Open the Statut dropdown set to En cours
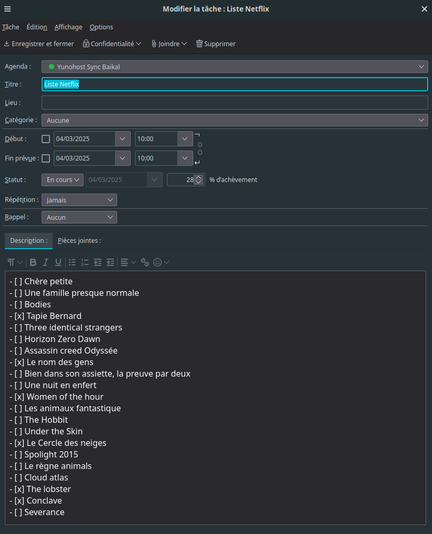 click(x=62, y=180)
